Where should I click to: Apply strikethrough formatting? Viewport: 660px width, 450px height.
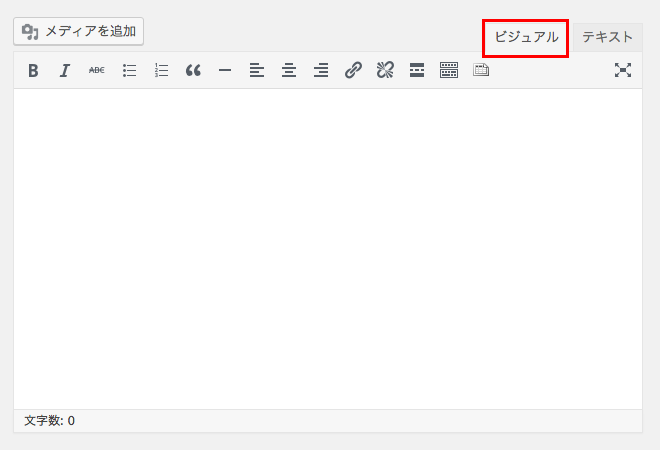coord(97,70)
